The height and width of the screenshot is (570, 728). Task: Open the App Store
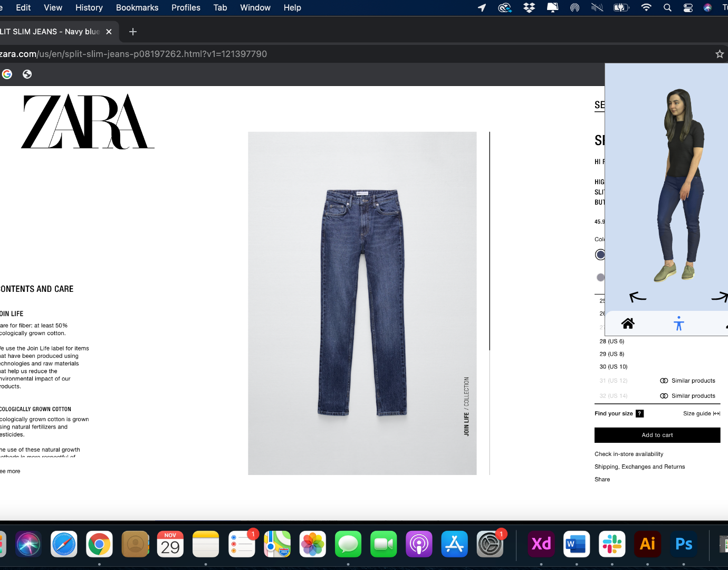coord(455,544)
